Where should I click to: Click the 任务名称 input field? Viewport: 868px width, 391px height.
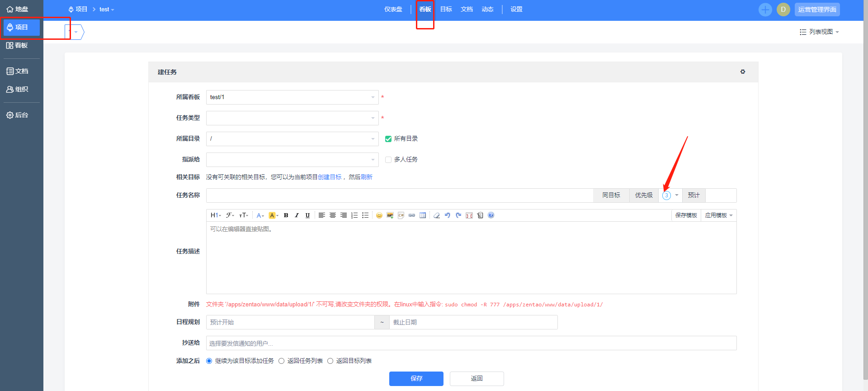400,195
